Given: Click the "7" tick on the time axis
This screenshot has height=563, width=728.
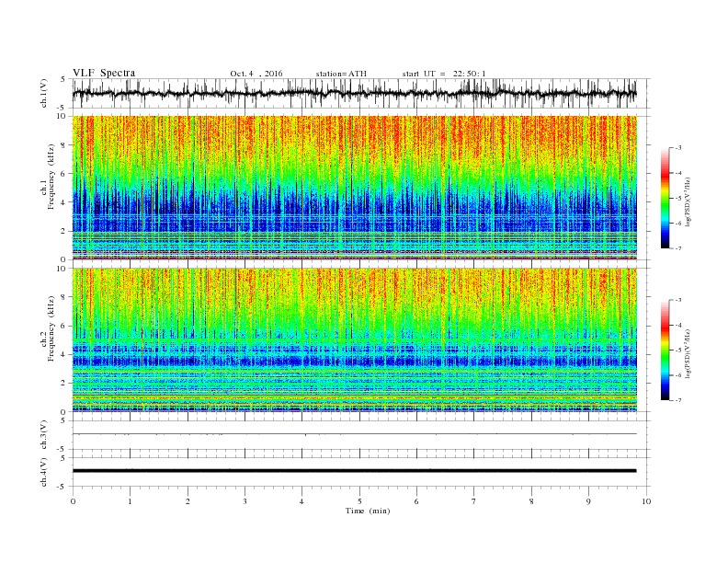Looking at the screenshot, I should 474,501.
